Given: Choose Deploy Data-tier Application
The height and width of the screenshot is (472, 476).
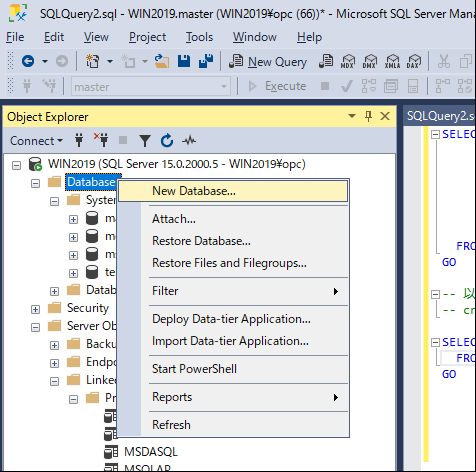Looking at the screenshot, I should pos(233,319).
